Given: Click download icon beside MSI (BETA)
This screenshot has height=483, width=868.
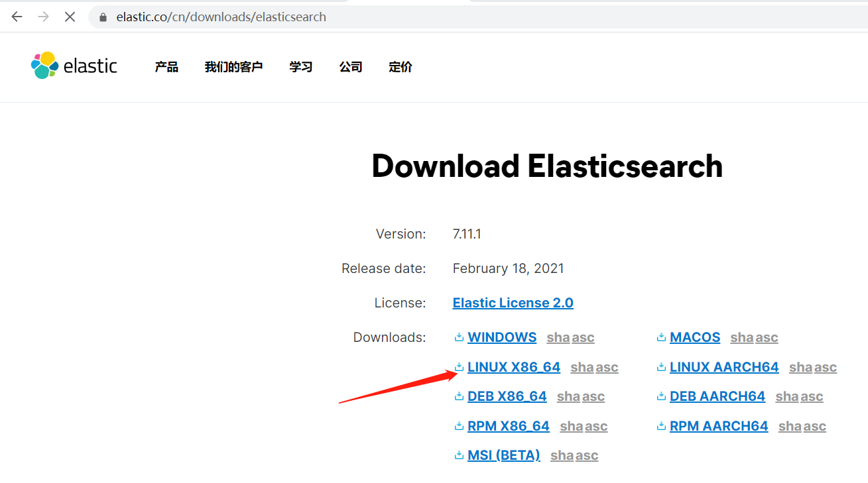Looking at the screenshot, I should point(459,455).
